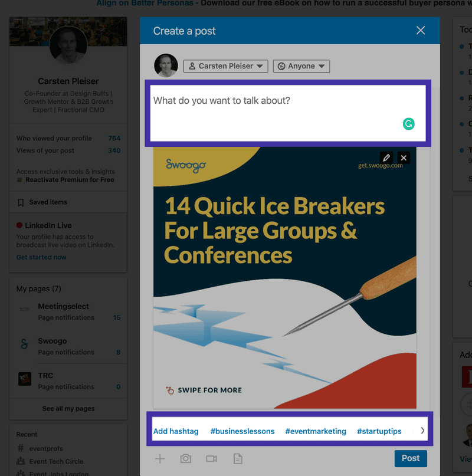Click the Swoogo page logo icon

coord(25,344)
